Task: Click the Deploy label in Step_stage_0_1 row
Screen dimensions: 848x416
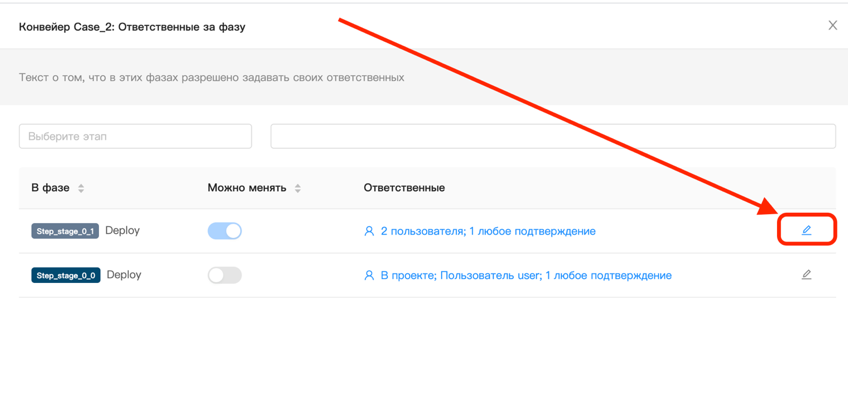Action: click(122, 230)
